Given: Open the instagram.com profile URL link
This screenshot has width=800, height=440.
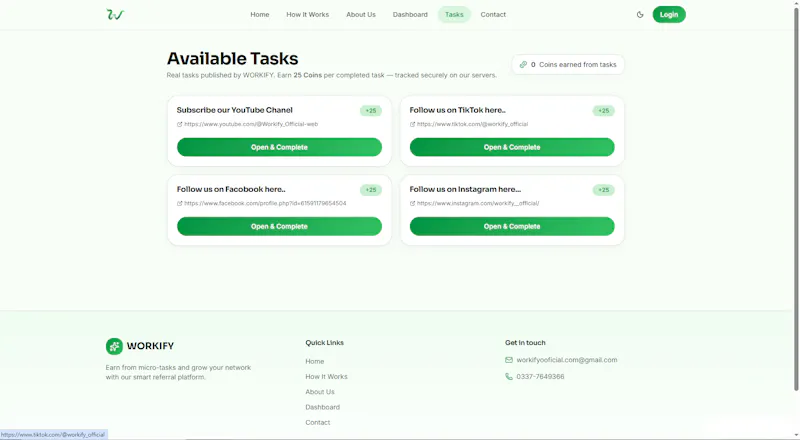Looking at the screenshot, I should click(478, 203).
